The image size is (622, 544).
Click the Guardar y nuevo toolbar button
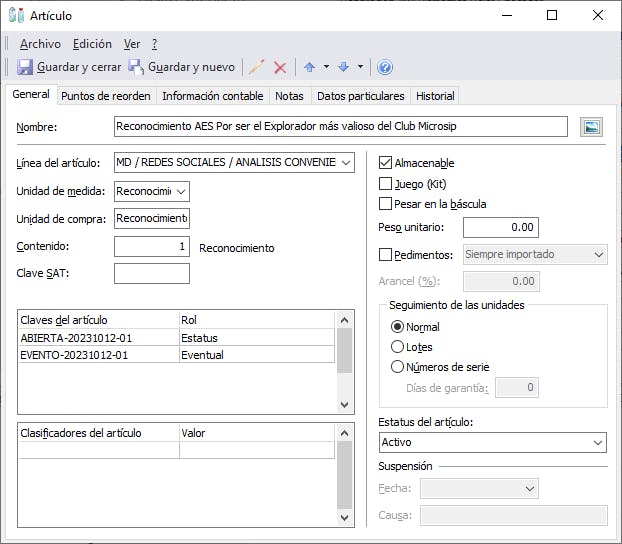tap(181, 67)
